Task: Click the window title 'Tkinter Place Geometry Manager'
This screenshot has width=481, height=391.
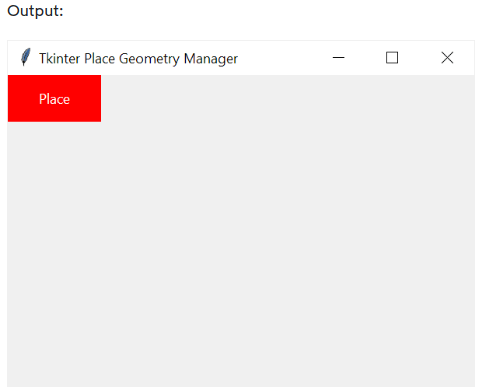Action: (138, 59)
